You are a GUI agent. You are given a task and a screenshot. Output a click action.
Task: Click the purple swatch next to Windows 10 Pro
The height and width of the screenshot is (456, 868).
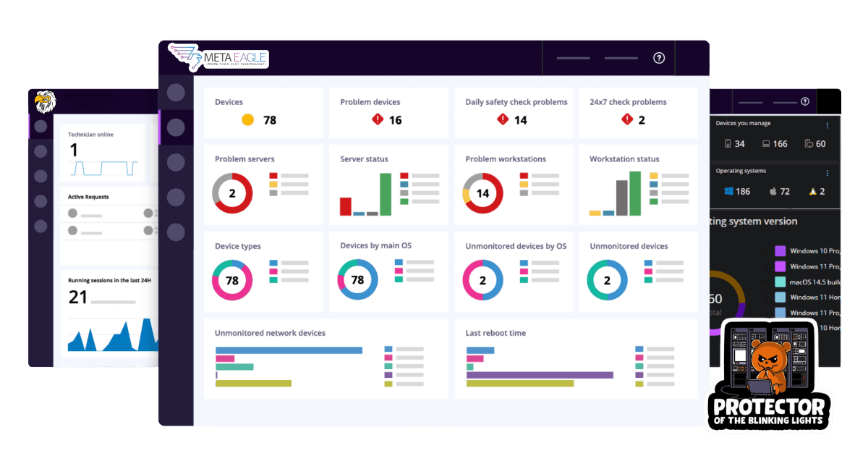(x=779, y=250)
